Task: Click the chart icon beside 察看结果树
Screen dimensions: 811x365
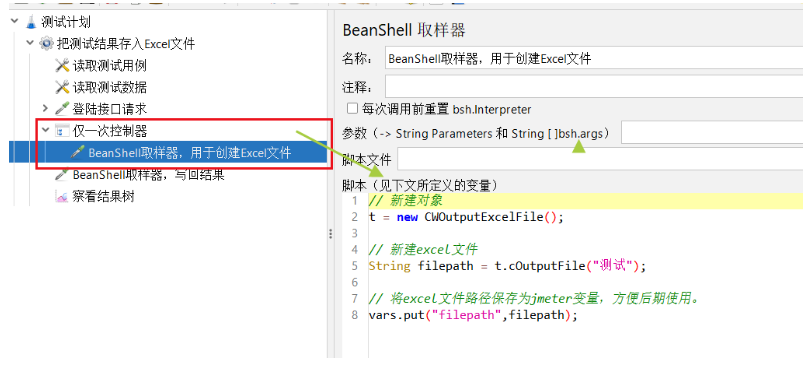Action: [62, 197]
